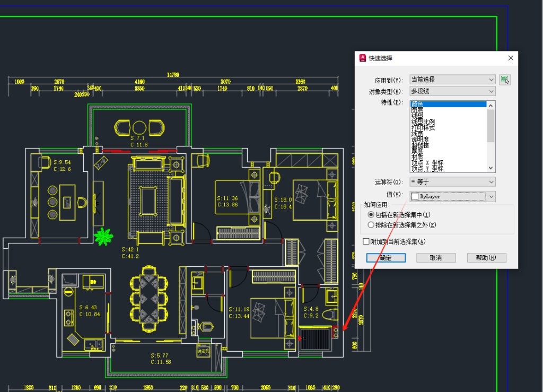Select 颜色 in the properties list
543x392 pixels.
point(448,104)
